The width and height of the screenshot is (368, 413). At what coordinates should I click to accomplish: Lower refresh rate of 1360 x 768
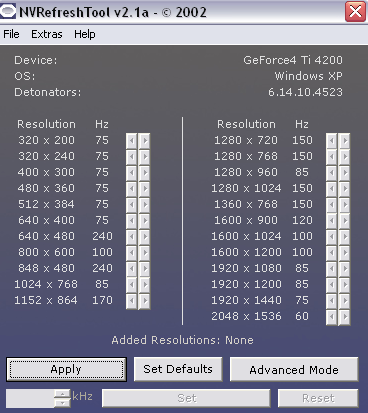[332, 205]
